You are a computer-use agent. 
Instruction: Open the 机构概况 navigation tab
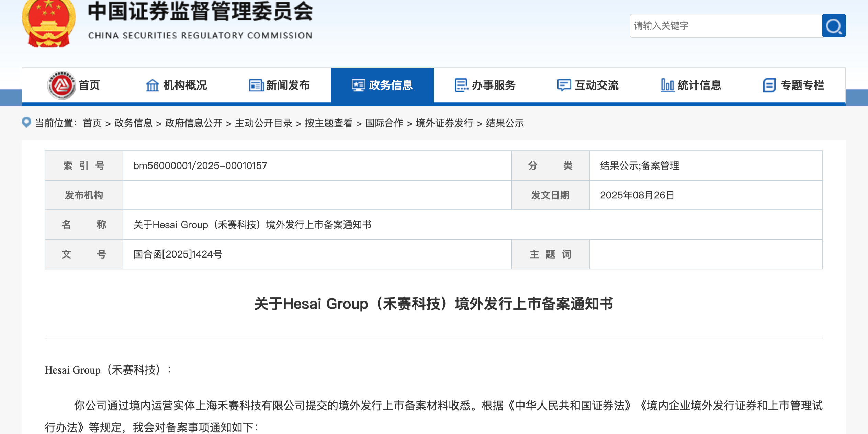177,85
